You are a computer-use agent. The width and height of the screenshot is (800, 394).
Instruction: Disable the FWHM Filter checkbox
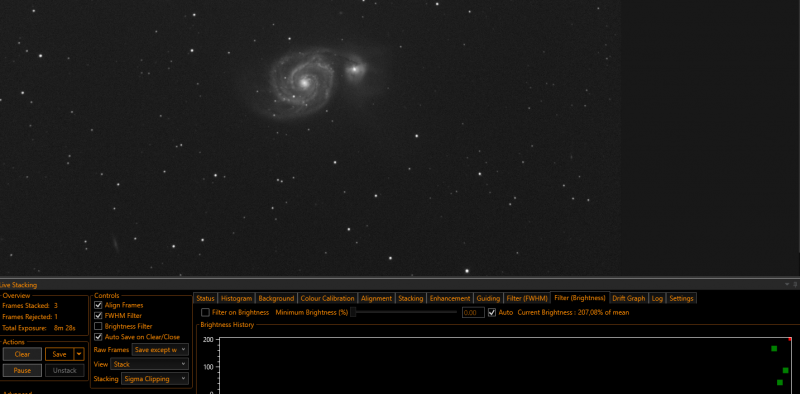pos(98,316)
